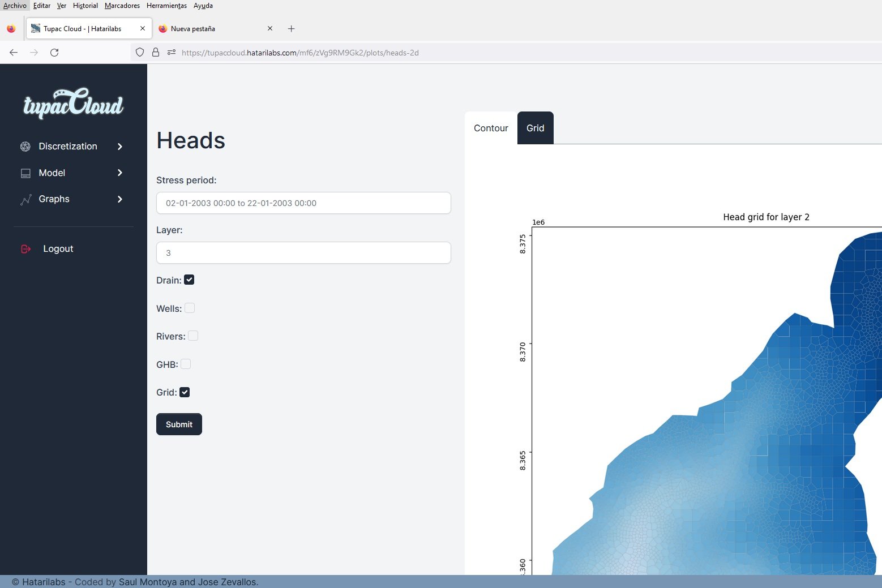This screenshot has height=588, width=882.
Task: Go back with the browser back arrow
Action: coord(14,53)
